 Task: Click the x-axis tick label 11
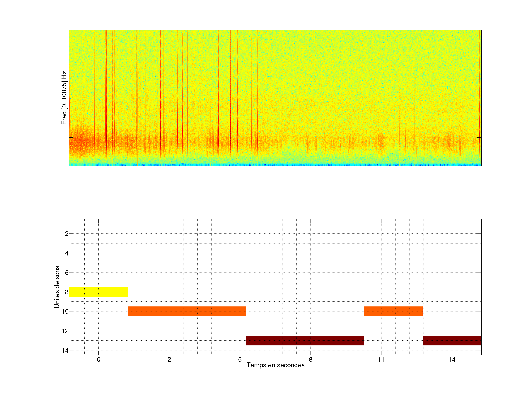click(x=381, y=359)
